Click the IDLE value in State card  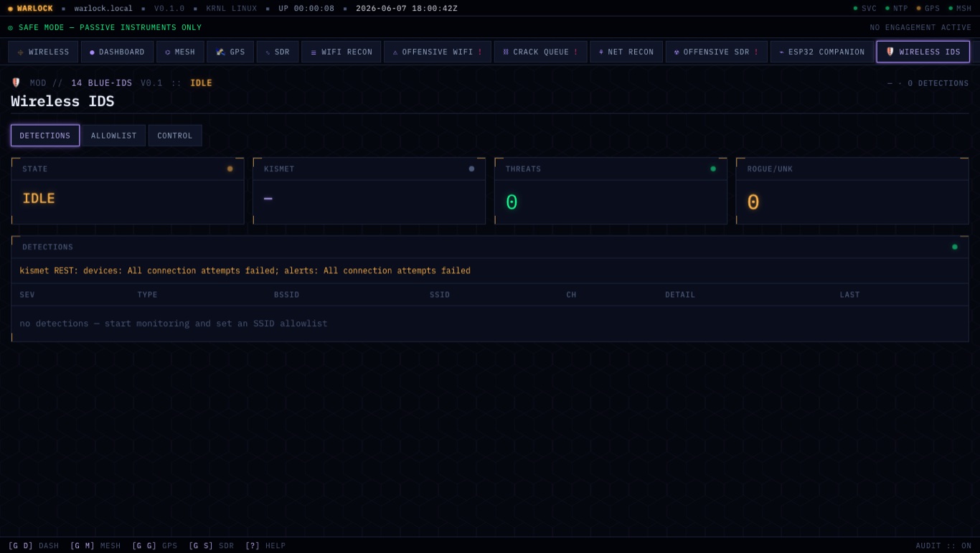click(x=39, y=199)
